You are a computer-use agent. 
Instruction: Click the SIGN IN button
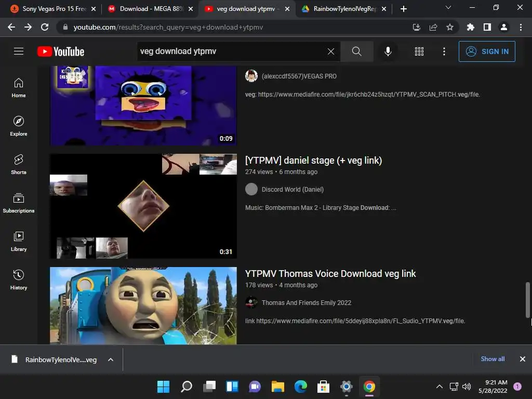[x=487, y=51]
